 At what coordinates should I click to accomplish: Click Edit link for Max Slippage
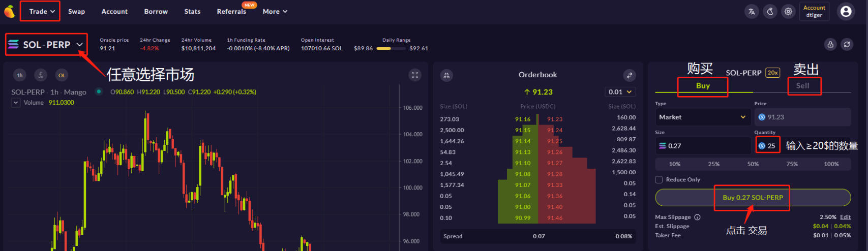[x=845, y=217]
